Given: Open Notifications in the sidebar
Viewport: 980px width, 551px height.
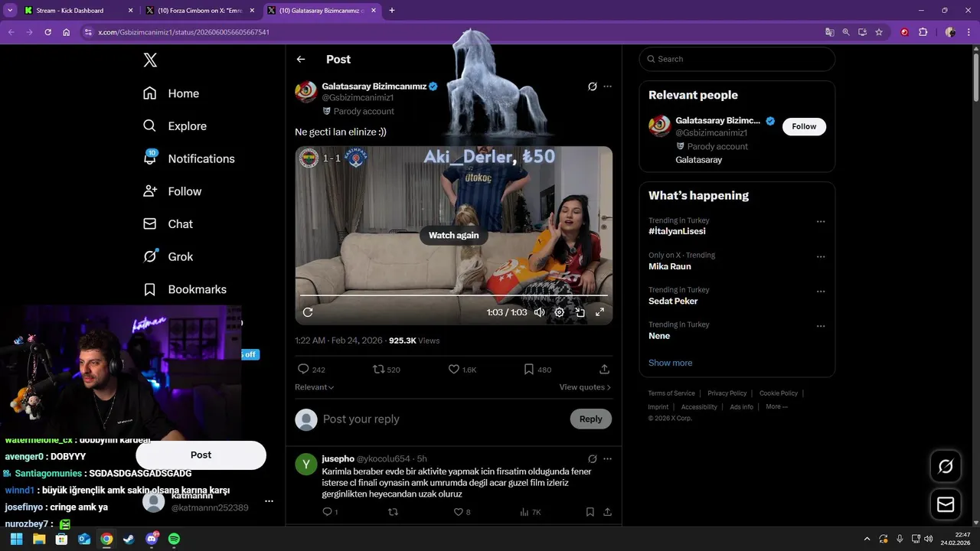Looking at the screenshot, I should (x=188, y=158).
